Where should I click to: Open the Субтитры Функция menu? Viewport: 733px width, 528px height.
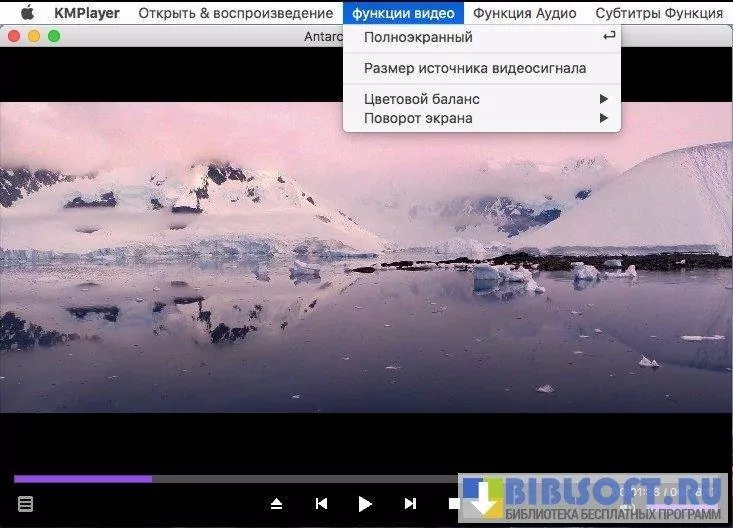point(658,13)
